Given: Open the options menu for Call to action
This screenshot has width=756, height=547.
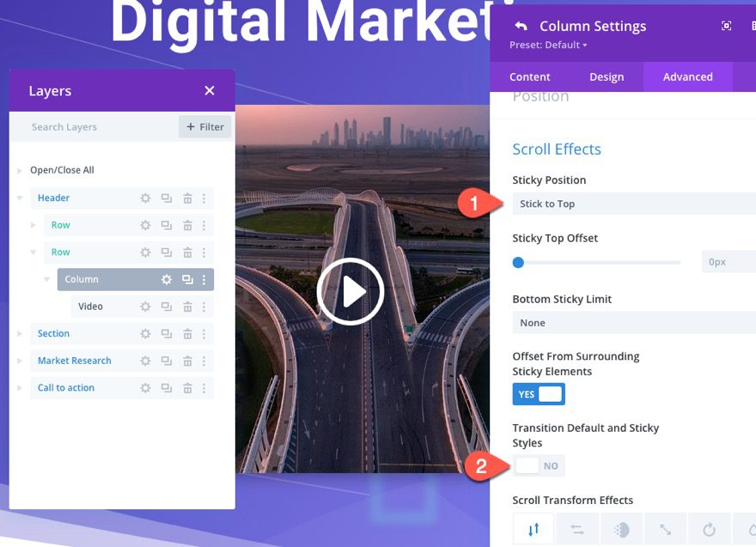Looking at the screenshot, I should (204, 387).
